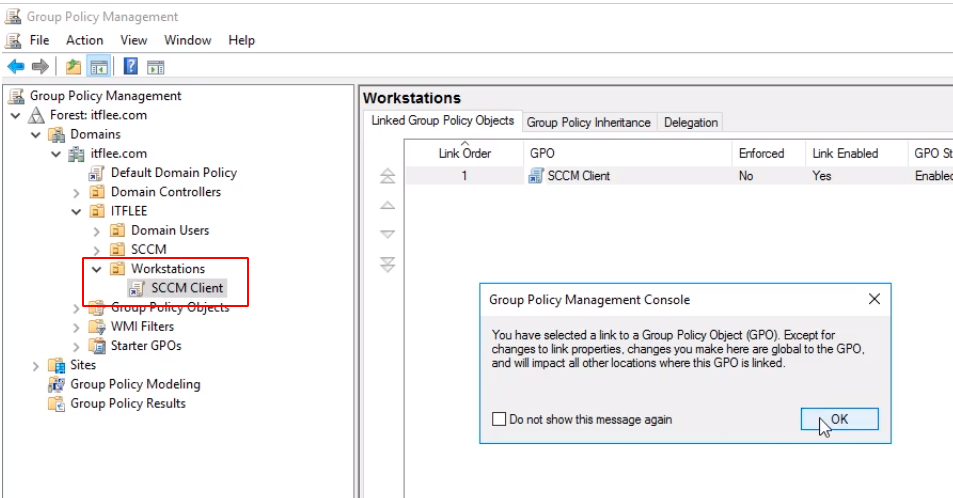Click the MMC icon left of File menu
The height and width of the screenshot is (498, 953).
pyautogui.click(x=13, y=40)
